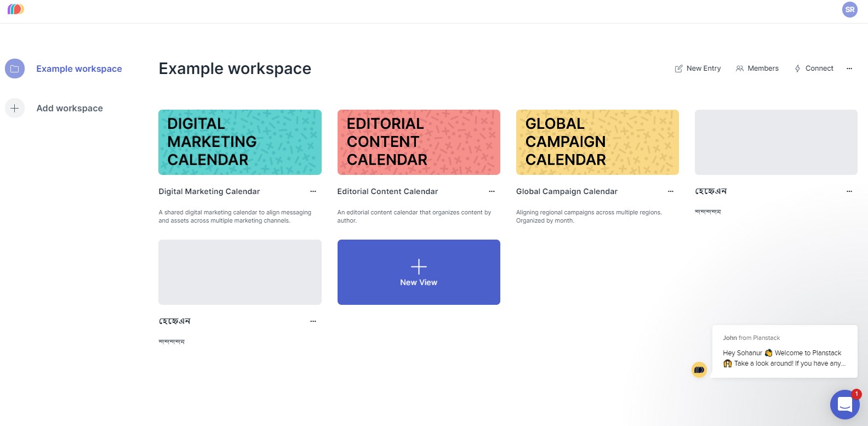This screenshot has height=426, width=868.
Task: Open the gray blank thumbnail below Digital Marketing description
Action: coord(240,272)
